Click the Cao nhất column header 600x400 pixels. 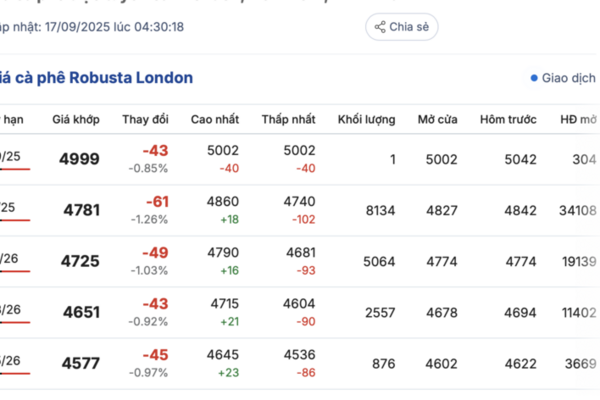pyautogui.click(x=215, y=119)
